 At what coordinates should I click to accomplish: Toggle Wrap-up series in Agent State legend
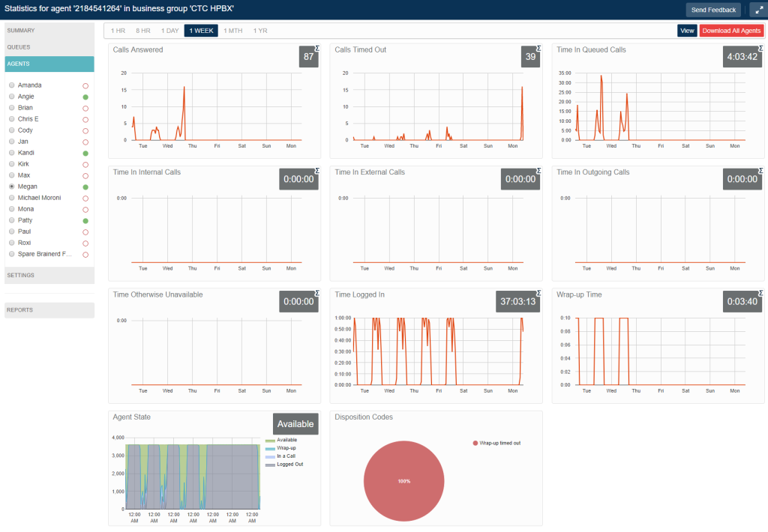coord(281,448)
